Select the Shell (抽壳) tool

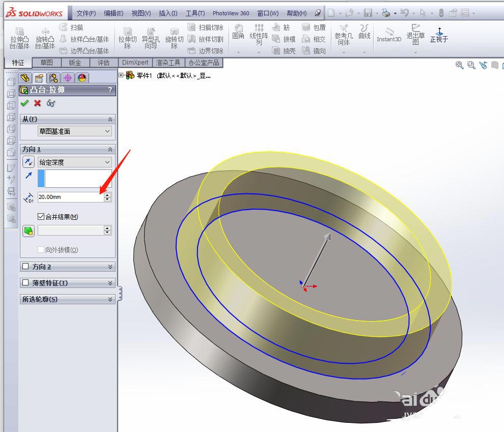pyautogui.click(x=284, y=51)
